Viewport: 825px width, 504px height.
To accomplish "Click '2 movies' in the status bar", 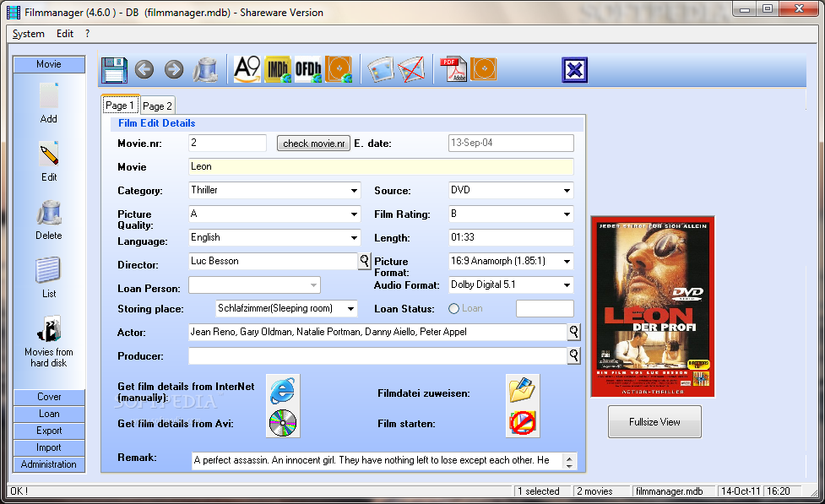I will pos(595,490).
